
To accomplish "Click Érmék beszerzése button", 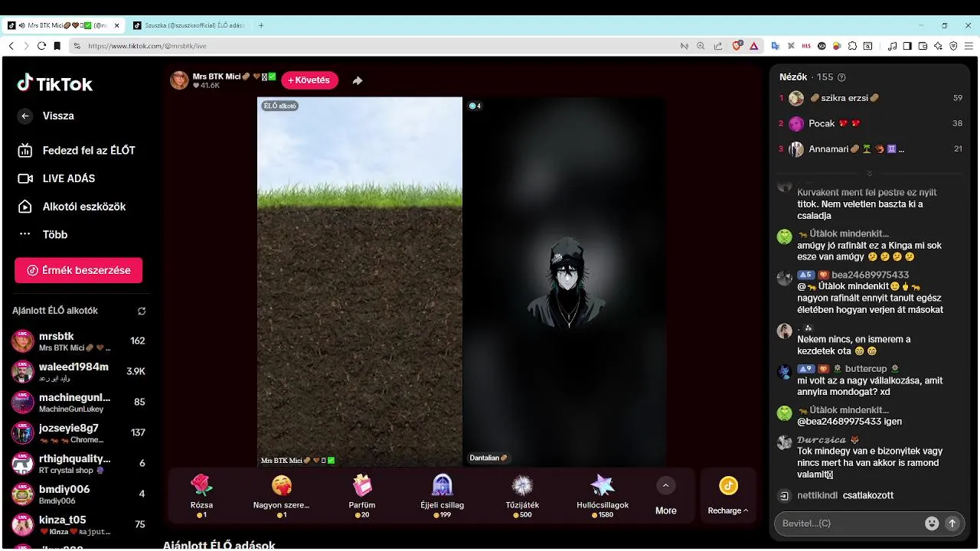I will [x=78, y=270].
